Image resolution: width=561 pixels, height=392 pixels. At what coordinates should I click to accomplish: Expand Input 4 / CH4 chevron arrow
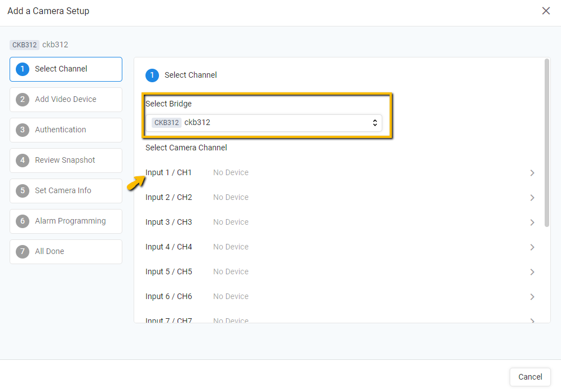coord(532,247)
